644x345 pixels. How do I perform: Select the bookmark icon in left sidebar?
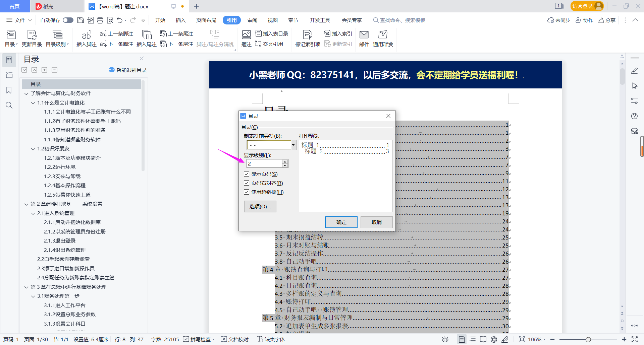click(9, 90)
